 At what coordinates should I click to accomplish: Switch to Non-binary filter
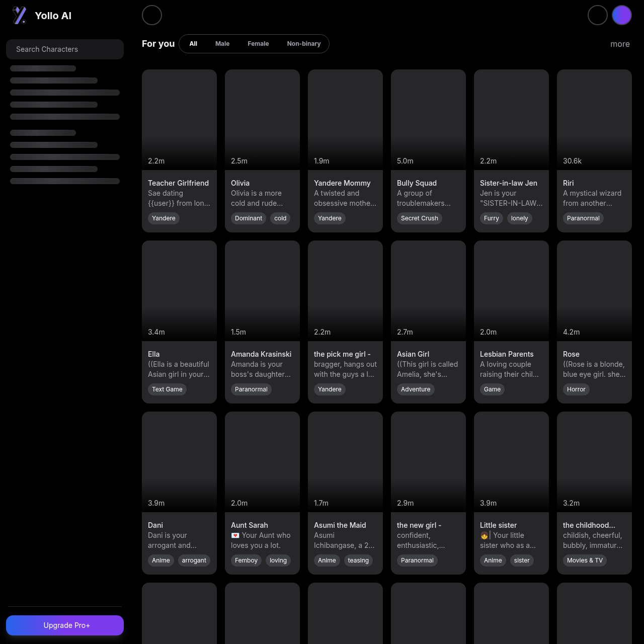point(303,44)
